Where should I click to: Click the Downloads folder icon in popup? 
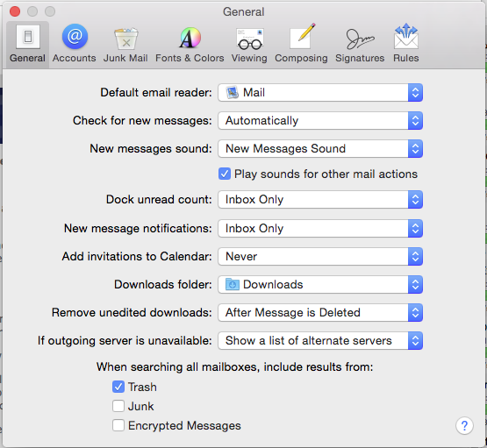point(232,284)
